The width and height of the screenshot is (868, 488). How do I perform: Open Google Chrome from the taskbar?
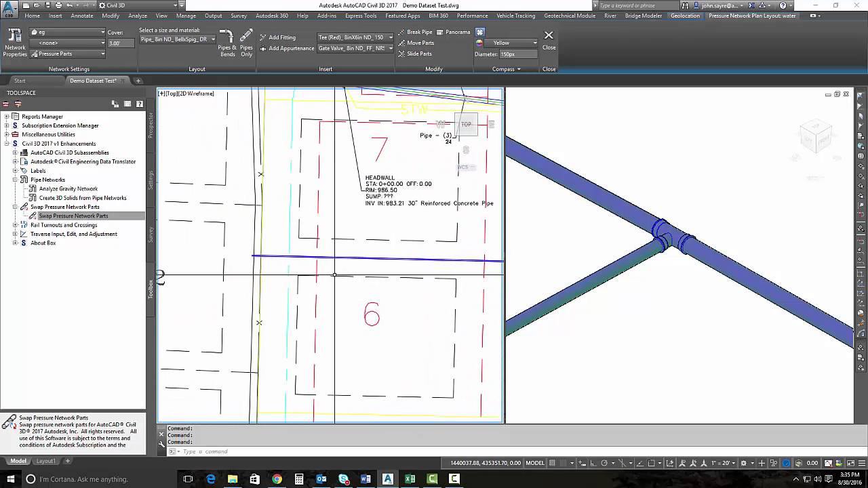coord(277,479)
